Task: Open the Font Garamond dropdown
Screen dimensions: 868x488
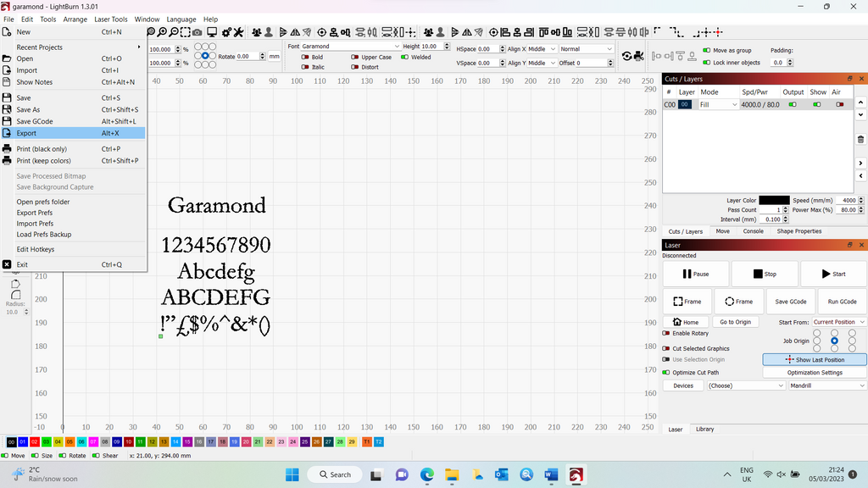Action: [350, 47]
